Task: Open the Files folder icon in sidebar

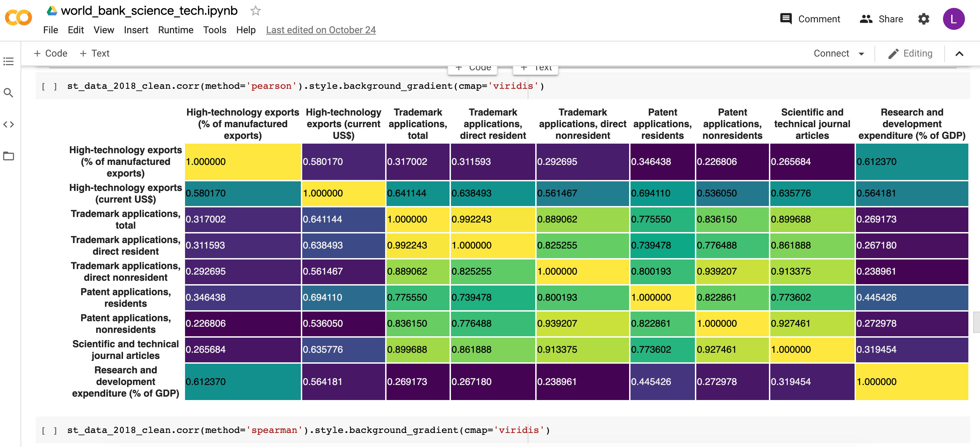Action: click(x=8, y=156)
